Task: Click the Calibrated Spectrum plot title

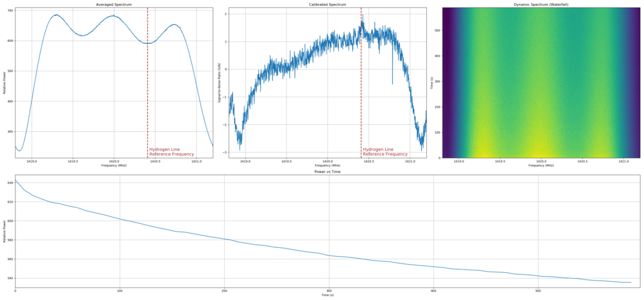Action: point(328,5)
